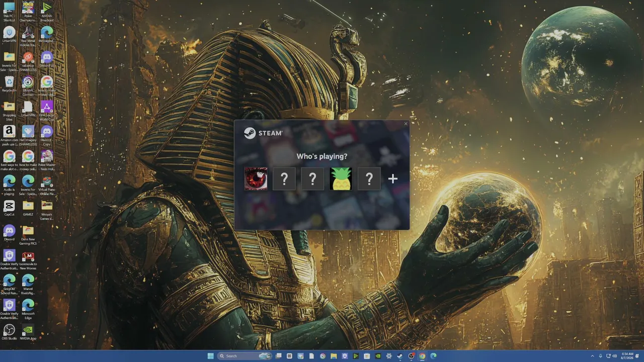Open the notifications bell in tray

(637, 356)
